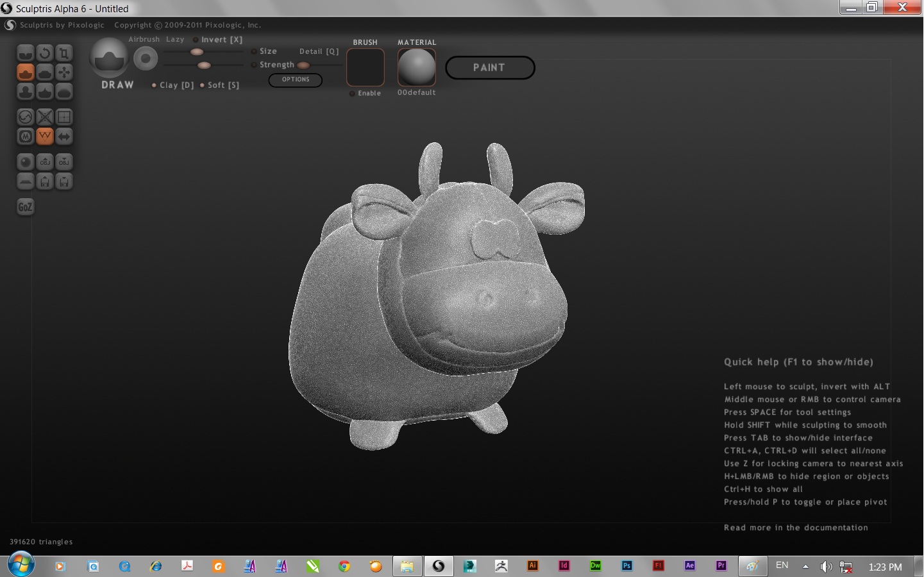Toggle the Symmetry double-arrow icon

click(64, 137)
